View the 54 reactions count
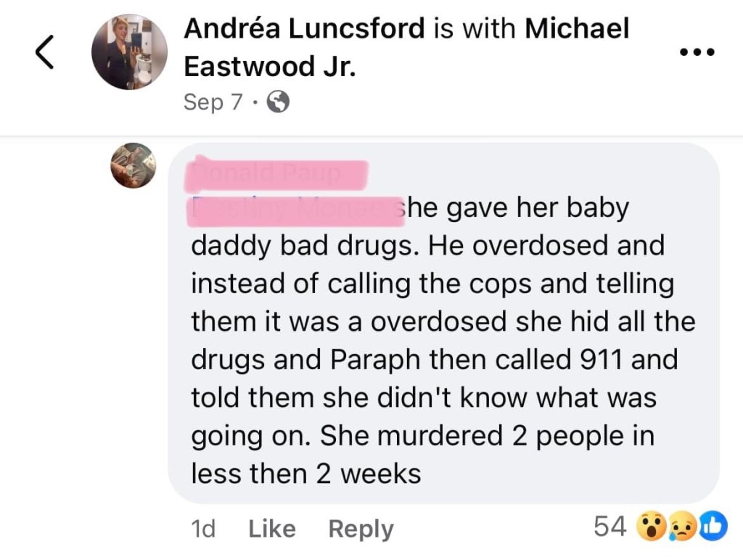The height and width of the screenshot is (560, 743). tap(609, 527)
